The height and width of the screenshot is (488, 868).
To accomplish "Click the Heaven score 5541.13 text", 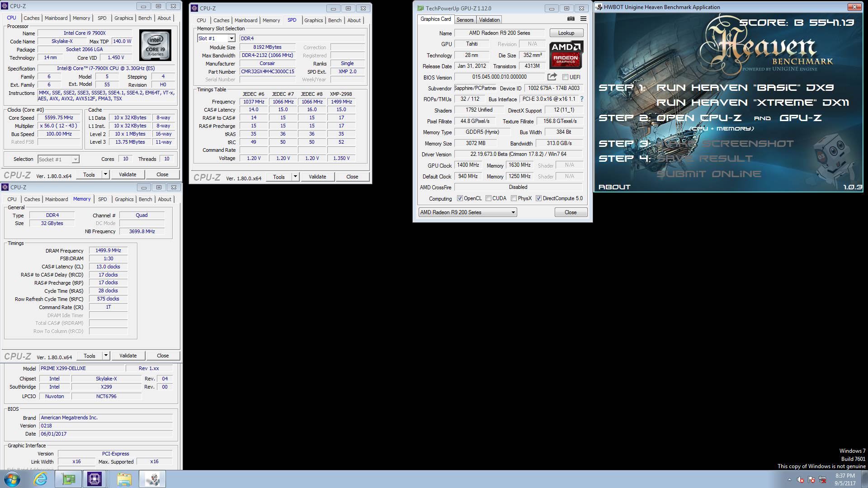I will click(797, 23).
